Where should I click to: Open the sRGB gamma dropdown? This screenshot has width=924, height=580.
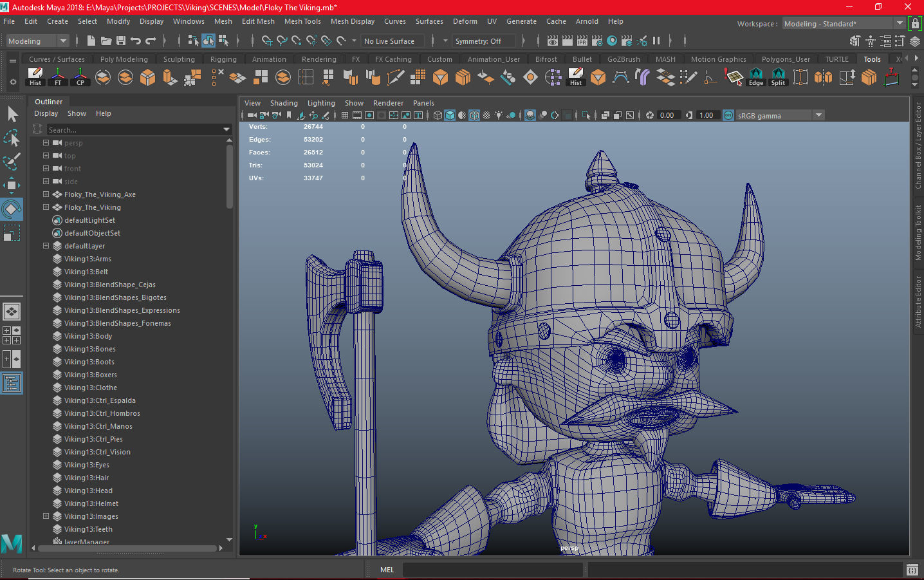(x=781, y=115)
